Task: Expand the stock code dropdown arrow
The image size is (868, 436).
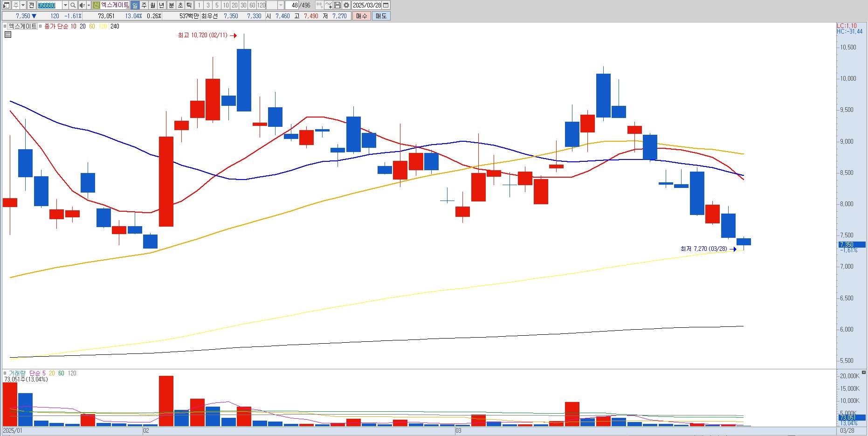Action: (65, 5)
